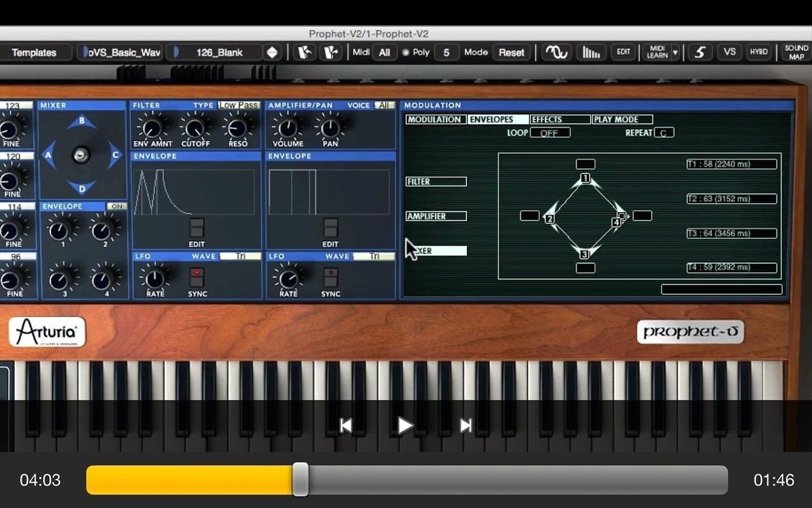Switch to the PLAY MODE tab
This screenshot has width=812, height=508.
(623, 119)
